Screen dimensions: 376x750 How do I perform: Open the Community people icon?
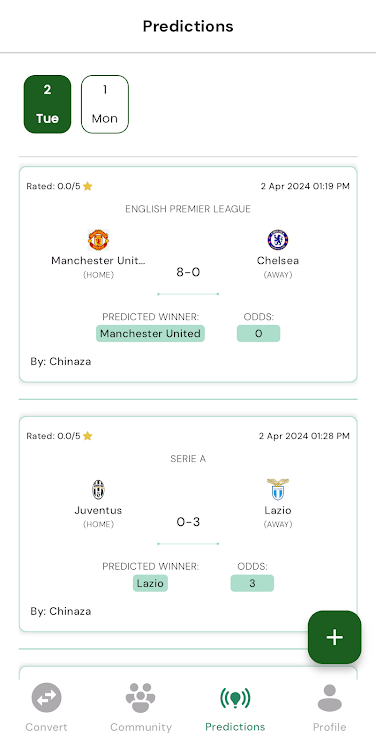point(141,698)
